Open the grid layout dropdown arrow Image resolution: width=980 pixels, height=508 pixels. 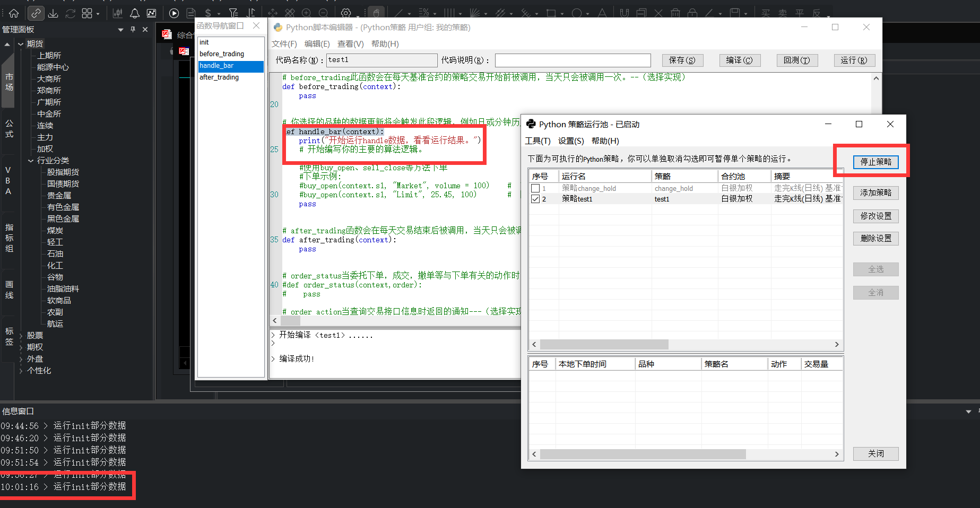tap(98, 14)
